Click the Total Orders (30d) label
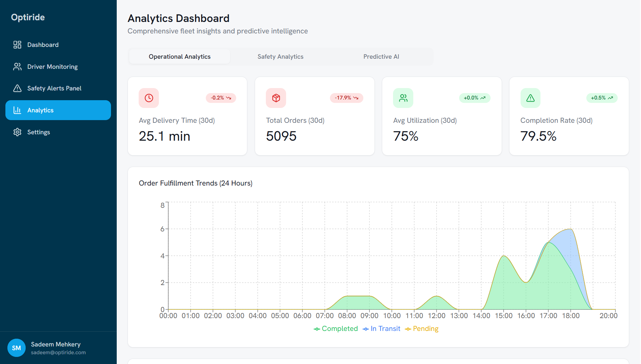The height and width of the screenshot is (364, 641). coord(295,120)
